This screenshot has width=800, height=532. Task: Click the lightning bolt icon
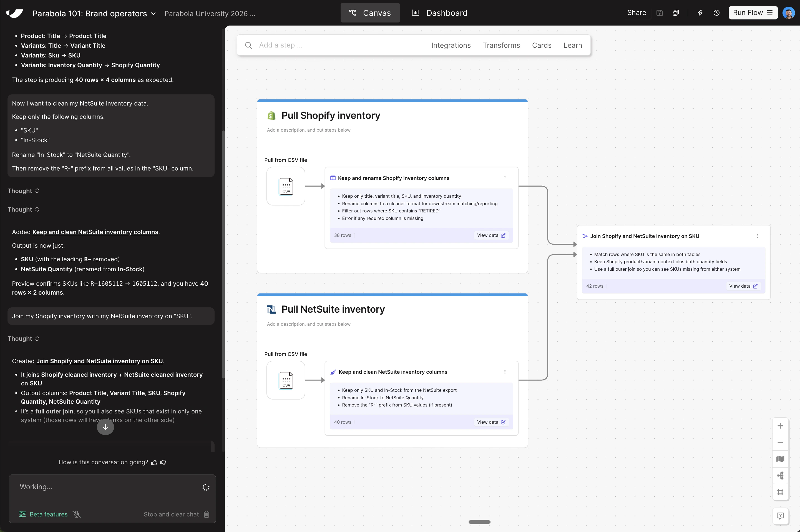[700, 13]
